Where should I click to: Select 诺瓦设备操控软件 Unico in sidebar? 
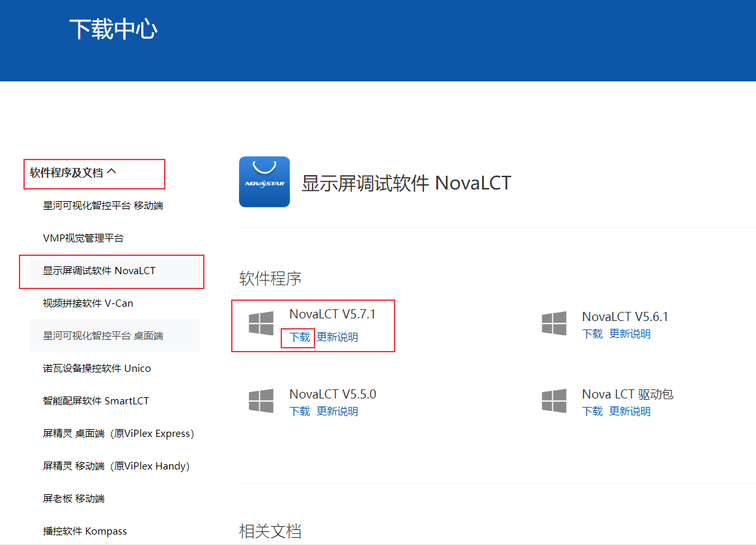coord(97,369)
